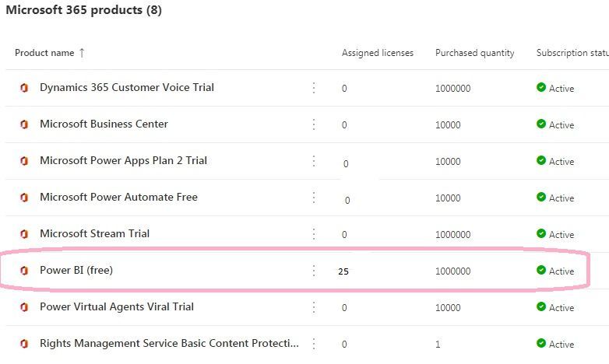Click the Active check icon for Dynamics 365 row
Image resolution: width=609 pixels, height=364 pixels.
click(541, 88)
